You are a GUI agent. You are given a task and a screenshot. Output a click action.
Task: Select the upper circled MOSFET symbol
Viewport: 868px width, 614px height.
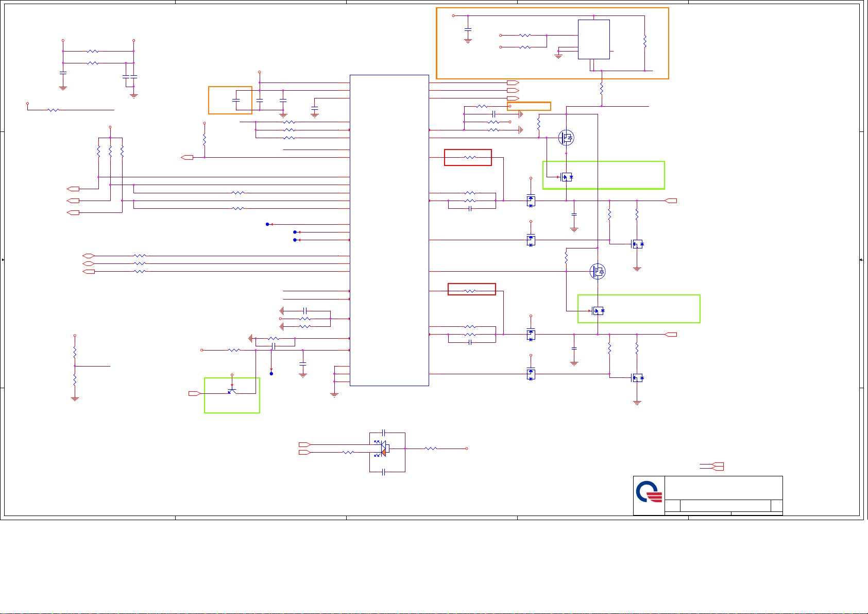click(566, 138)
